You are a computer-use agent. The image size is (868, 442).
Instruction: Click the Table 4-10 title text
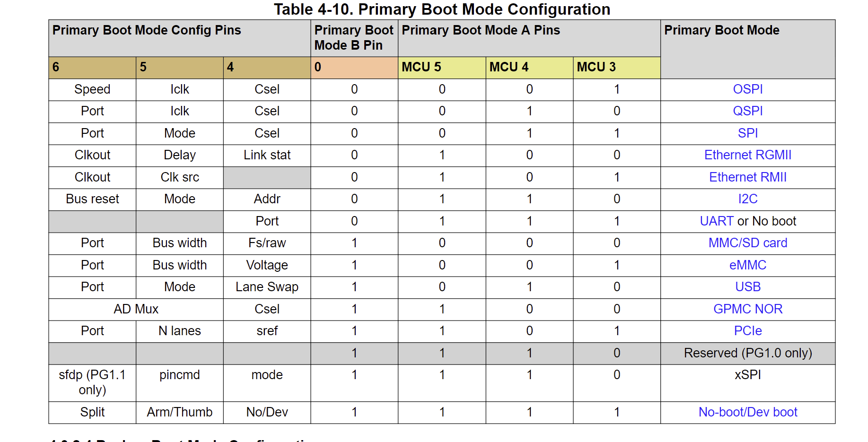[x=442, y=9]
